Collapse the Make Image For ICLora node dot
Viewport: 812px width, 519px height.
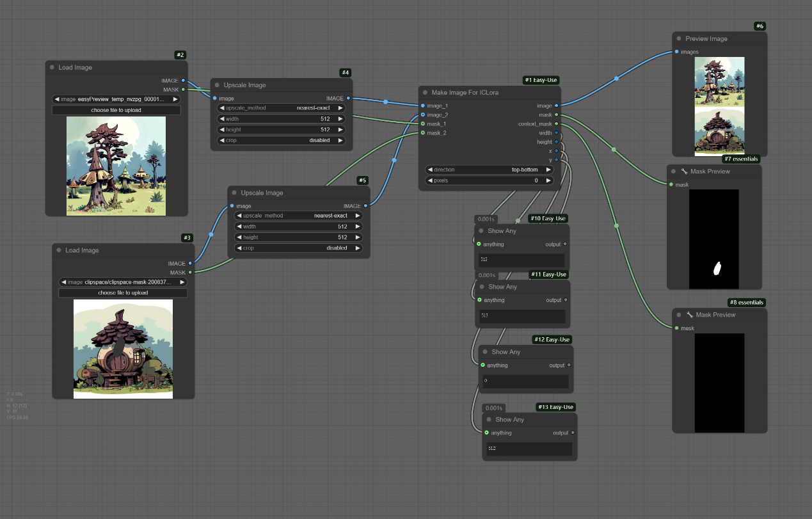pos(425,93)
